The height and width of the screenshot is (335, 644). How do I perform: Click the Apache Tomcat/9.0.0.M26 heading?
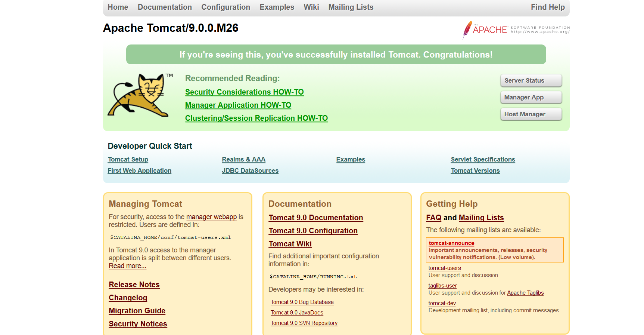[171, 28]
